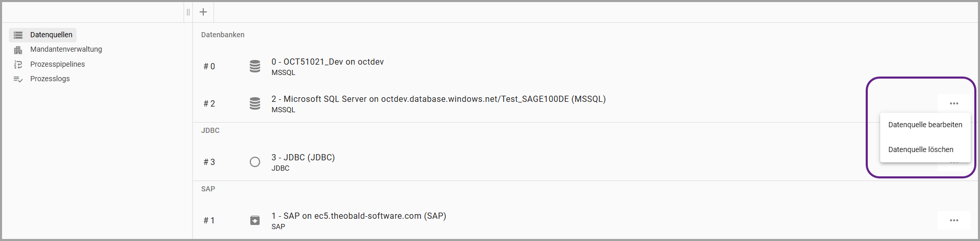Click the archive icon of SAP entry
980x241 pixels.
click(255, 220)
